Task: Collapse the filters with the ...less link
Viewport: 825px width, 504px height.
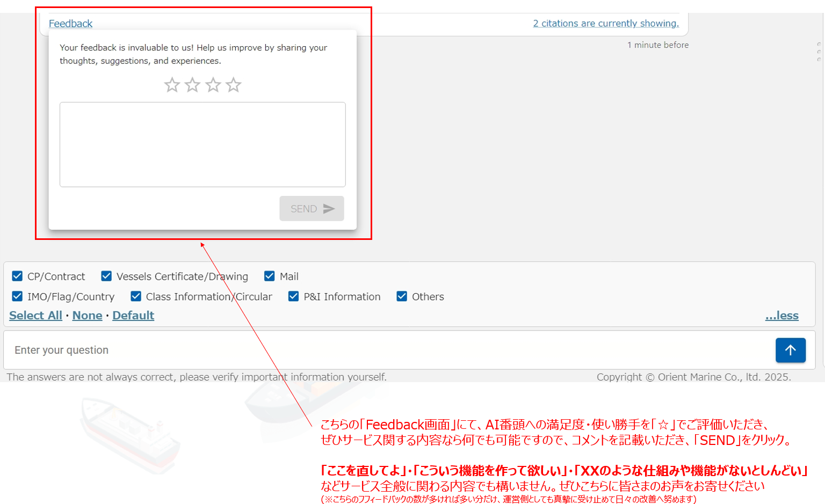Action: [781, 316]
